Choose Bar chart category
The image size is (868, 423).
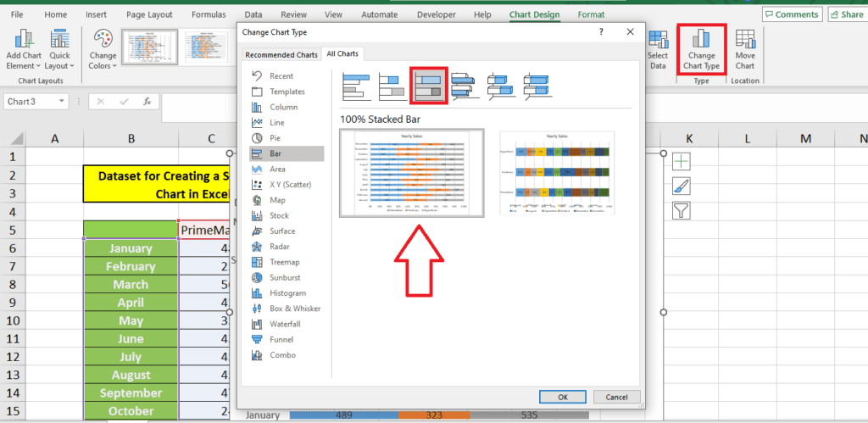point(287,153)
